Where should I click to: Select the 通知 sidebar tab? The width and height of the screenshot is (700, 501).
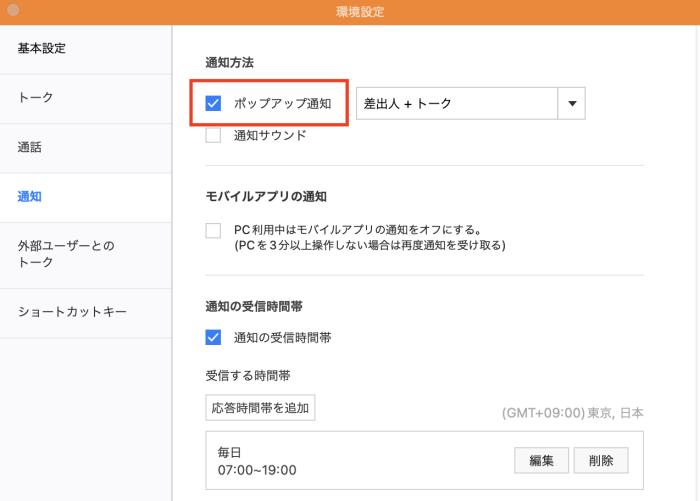pos(86,198)
